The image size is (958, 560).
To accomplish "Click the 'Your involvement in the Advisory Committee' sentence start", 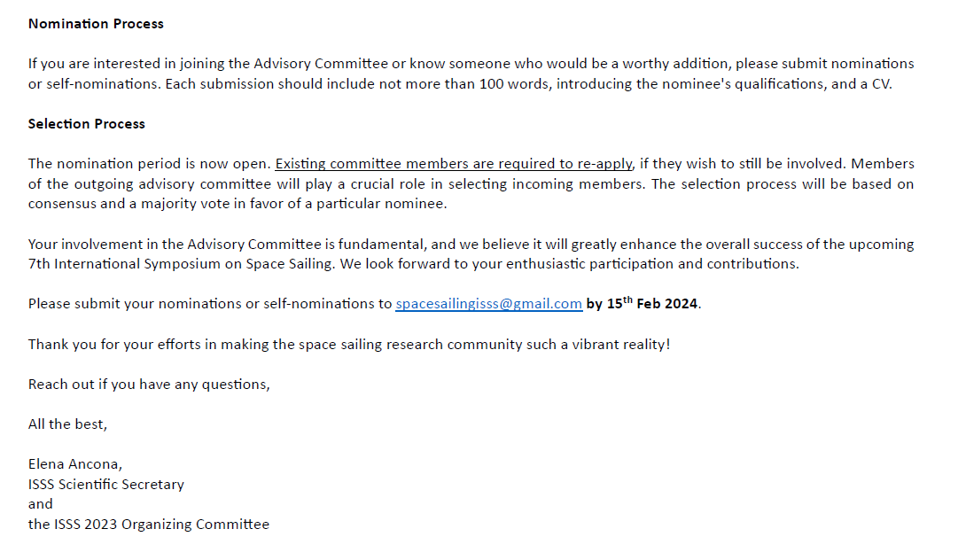I will pyautogui.click(x=174, y=245).
